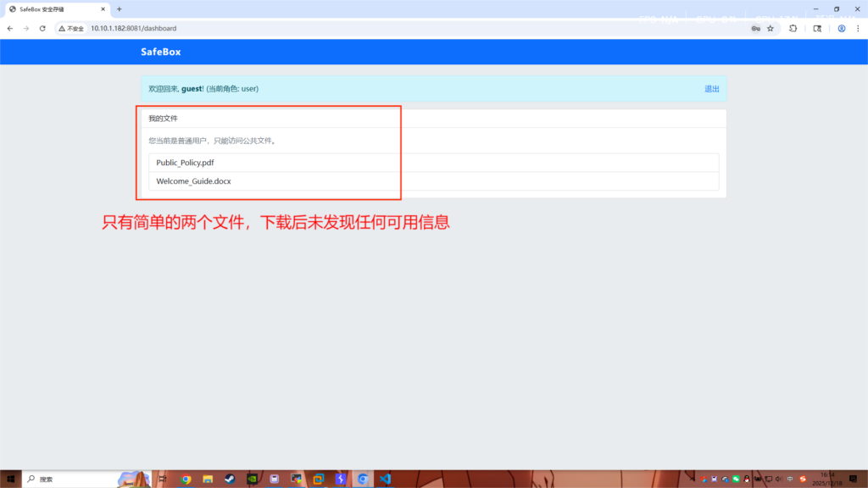Viewport: 868px width, 488px height.
Task: Open the browser extensions puzzle icon
Action: click(x=793, y=28)
